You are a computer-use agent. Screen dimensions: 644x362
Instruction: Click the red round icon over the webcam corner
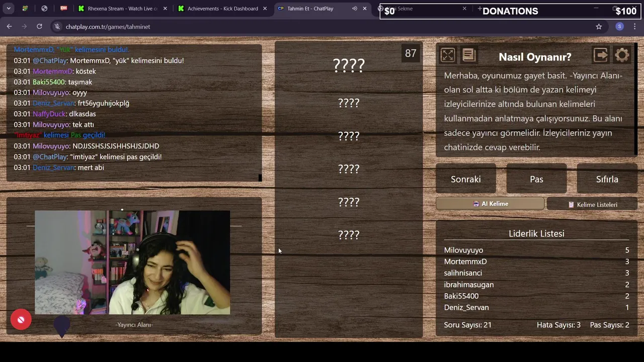tap(21, 319)
